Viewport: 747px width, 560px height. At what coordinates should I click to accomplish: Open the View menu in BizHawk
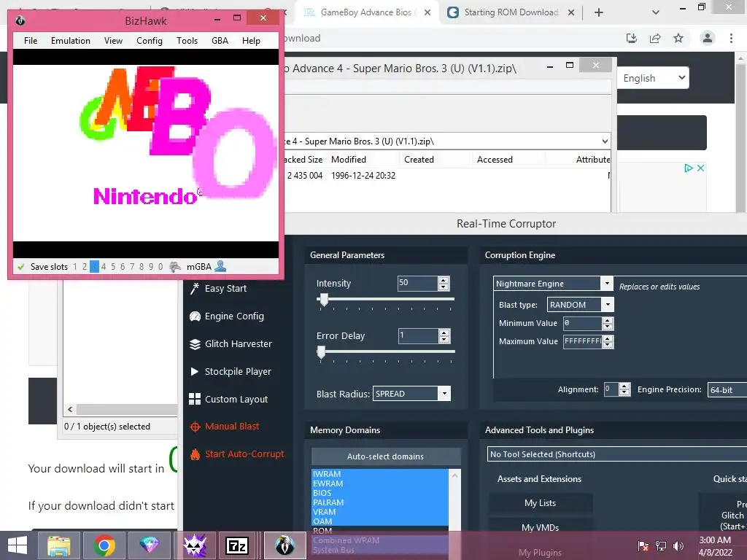click(113, 41)
